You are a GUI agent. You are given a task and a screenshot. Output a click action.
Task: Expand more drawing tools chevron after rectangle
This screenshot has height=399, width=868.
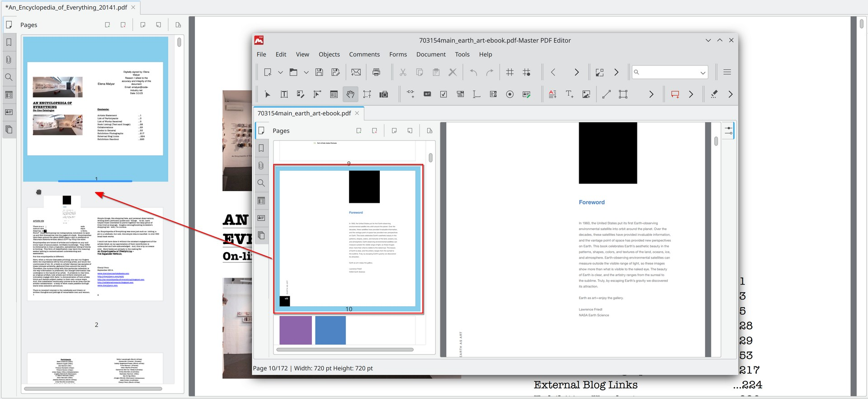tap(651, 94)
